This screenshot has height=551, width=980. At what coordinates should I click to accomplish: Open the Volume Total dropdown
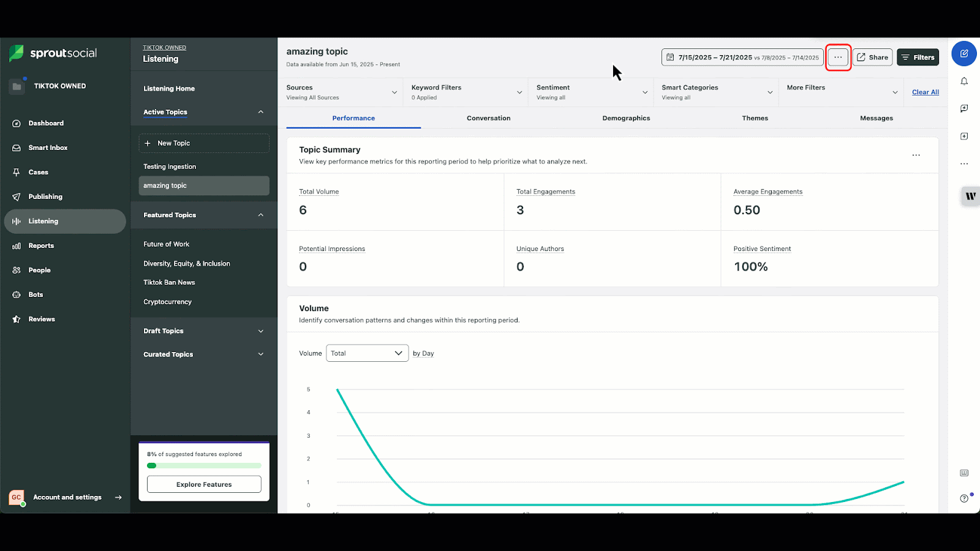tap(366, 353)
